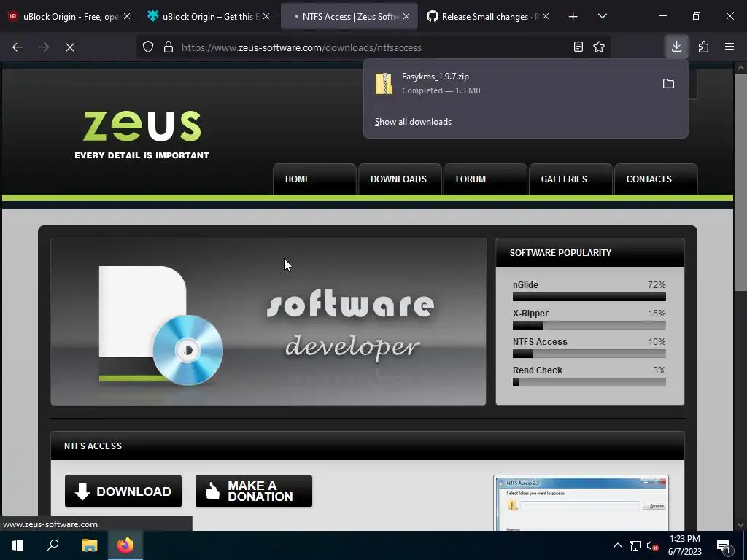This screenshot has width=747, height=560.
Task: Open the muted volume tray icon
Action: [x=652, y=545]
